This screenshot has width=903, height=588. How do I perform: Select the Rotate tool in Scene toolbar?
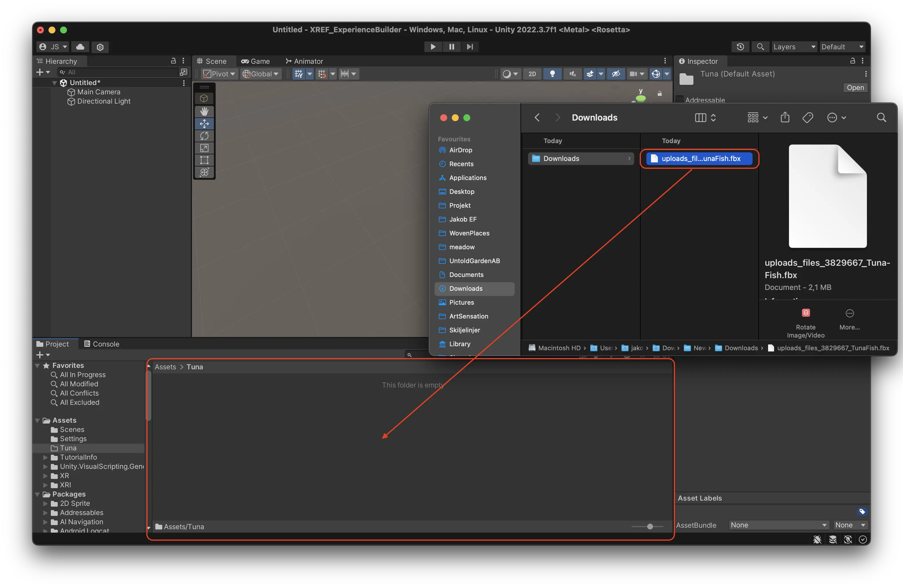204,136
